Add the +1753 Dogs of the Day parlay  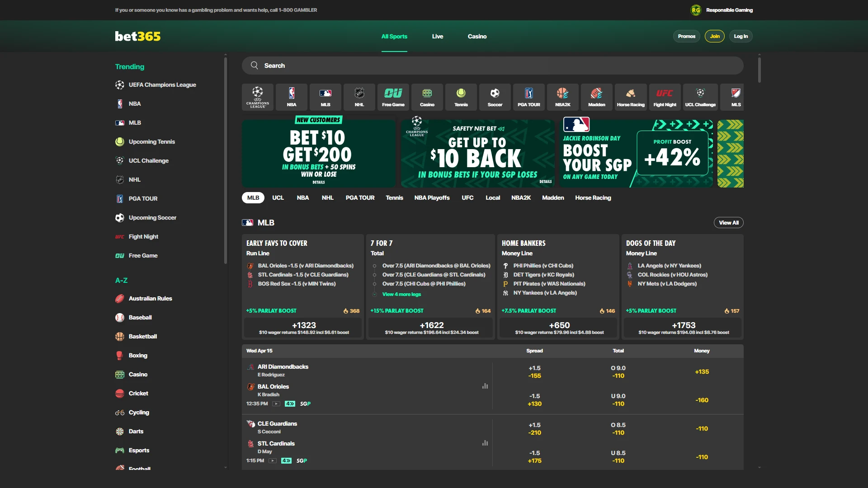pyautogui.click(x=684, y=328)
